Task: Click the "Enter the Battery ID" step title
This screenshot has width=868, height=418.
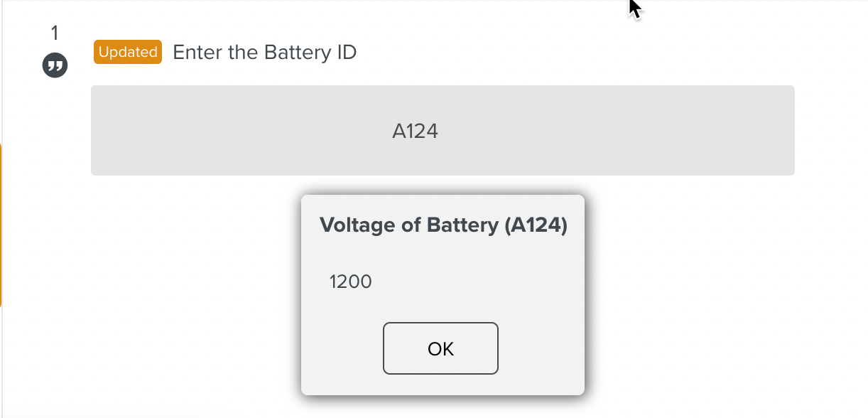Action: pyautogui.click(x=265, y=53)
